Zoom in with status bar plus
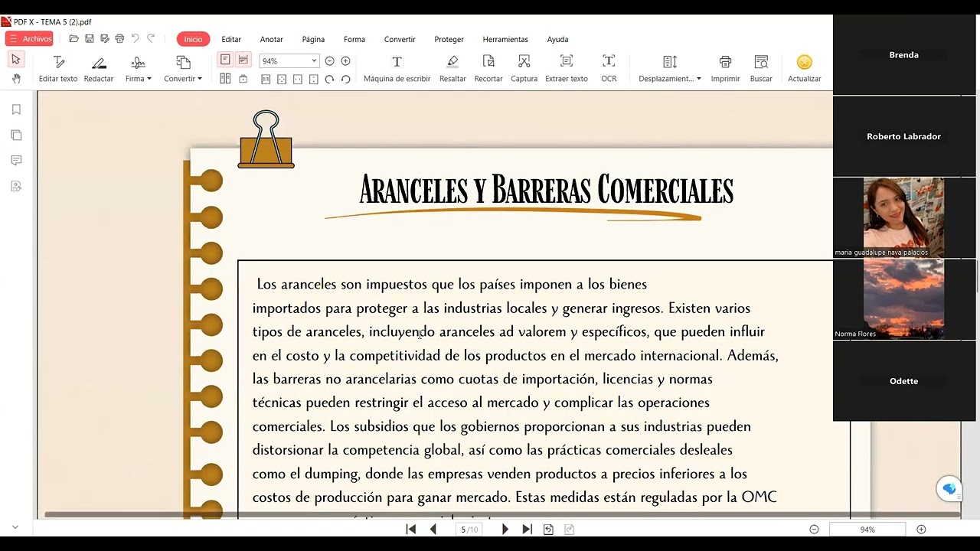 pyautogui.click(x=921, y=529)
